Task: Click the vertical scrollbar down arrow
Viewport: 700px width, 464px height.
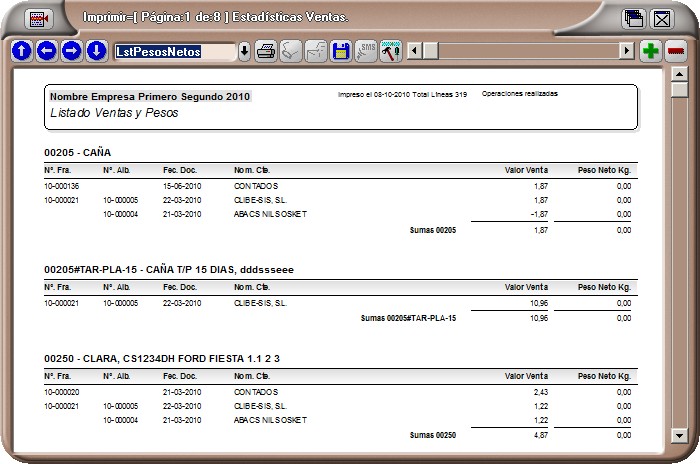Action: [x=679, y=455]
